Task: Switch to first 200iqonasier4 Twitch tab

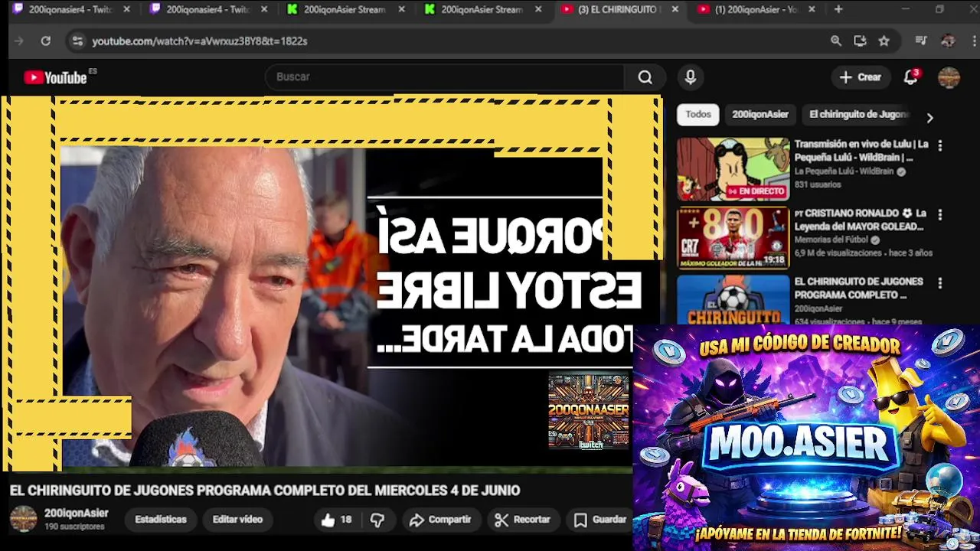Action: click(x=70, y=9)
